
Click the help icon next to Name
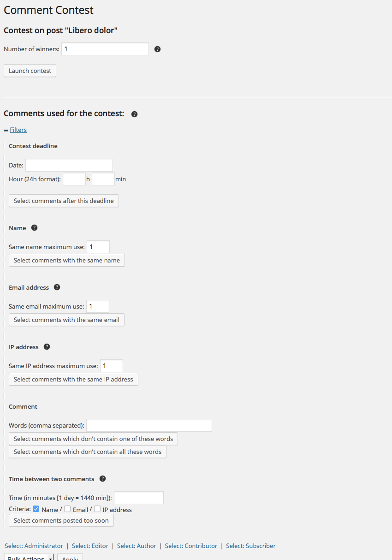34,227
